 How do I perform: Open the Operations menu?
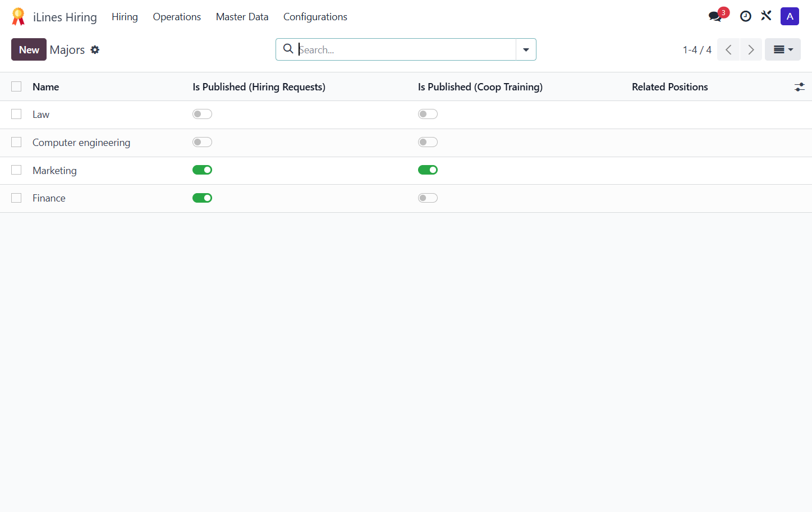177,17
